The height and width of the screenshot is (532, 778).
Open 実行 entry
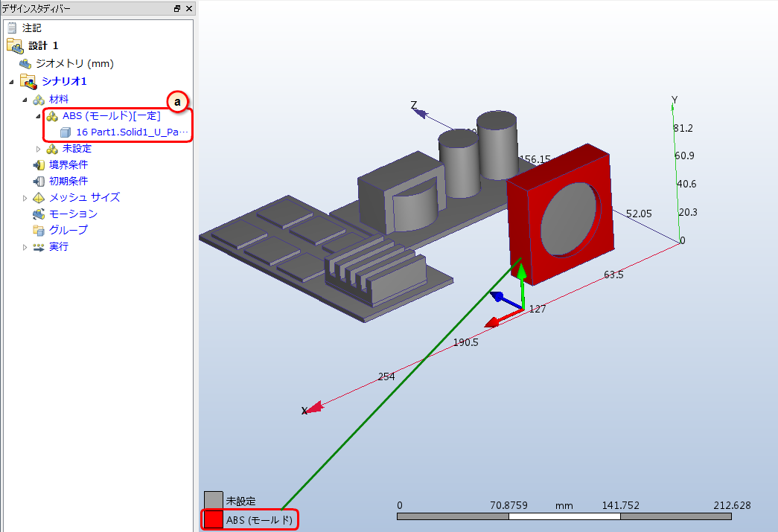click(59, 247)
